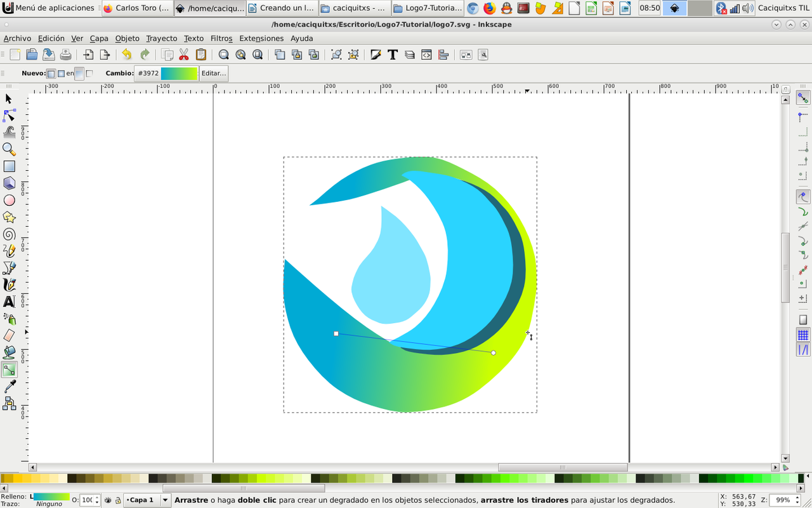The width and height of the screenshot is (812, 508).
Task: Pick the Rectangle tool
Action: (x=9, y=166)
